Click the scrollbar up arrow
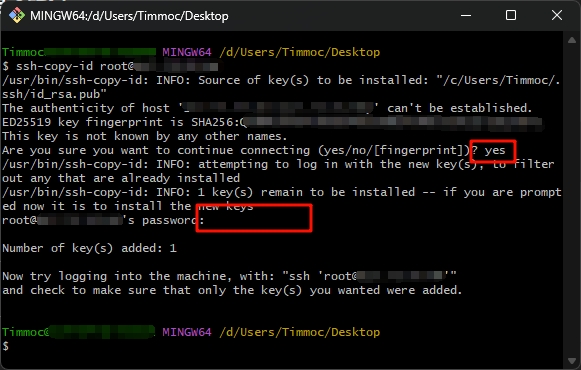 coord(571,40)
